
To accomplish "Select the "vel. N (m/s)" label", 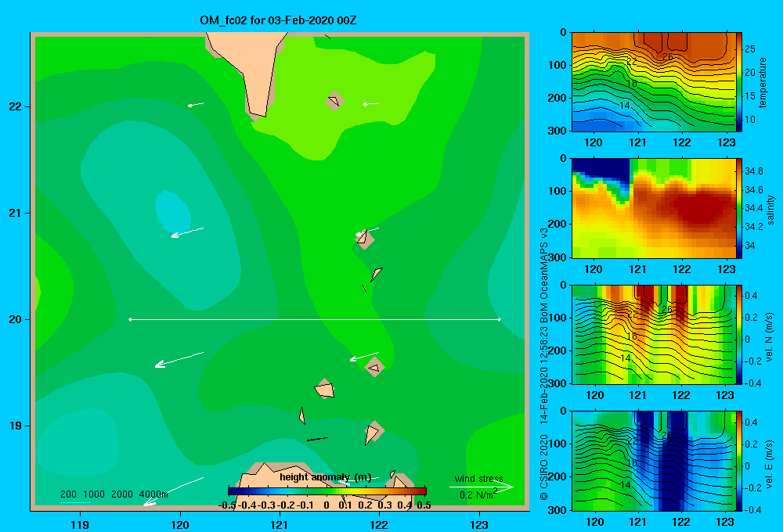I will (769, 337).
